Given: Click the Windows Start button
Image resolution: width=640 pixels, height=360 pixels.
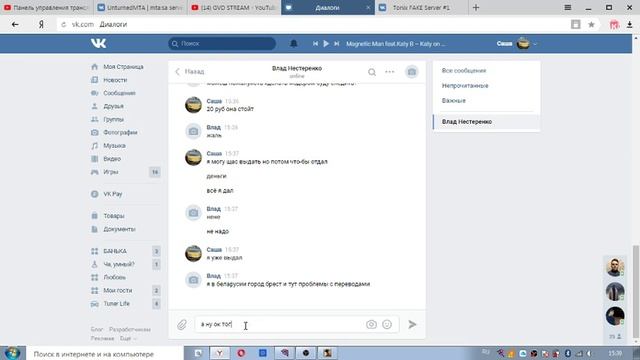Looking at the screenshot, I should tap(12, 353).
